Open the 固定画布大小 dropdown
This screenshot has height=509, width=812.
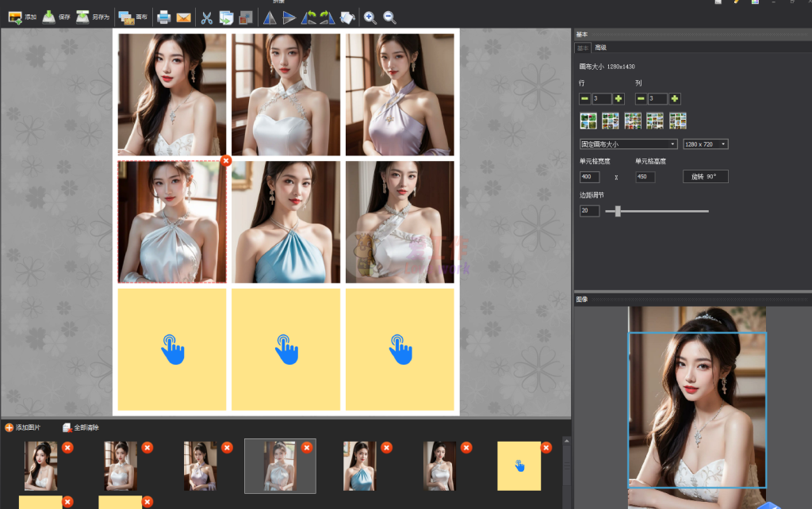[x=629, y=144]
